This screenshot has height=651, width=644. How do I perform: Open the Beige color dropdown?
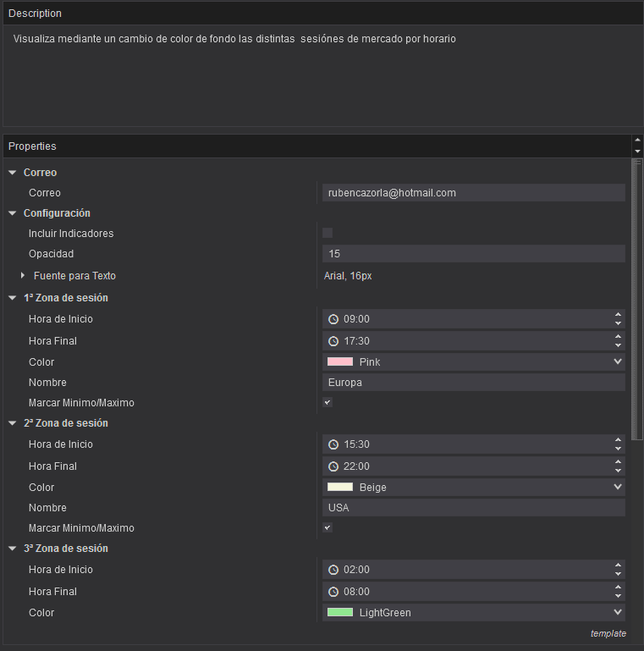tap(618, 487)
